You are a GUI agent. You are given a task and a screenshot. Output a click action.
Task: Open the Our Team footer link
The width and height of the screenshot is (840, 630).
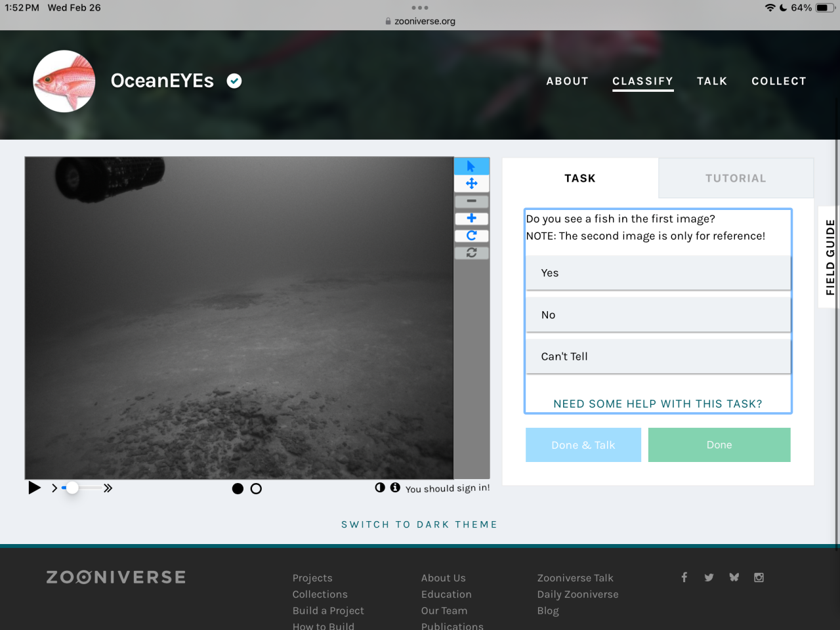[444, 611]
